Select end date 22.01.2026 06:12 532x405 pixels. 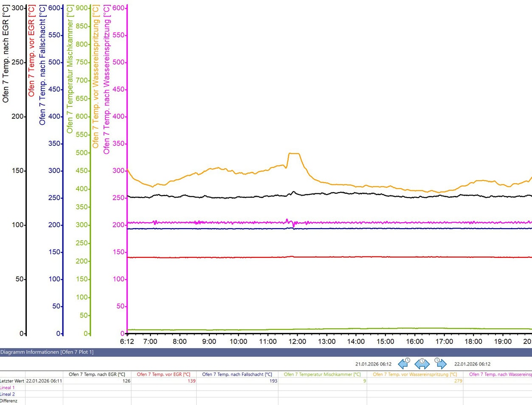(472, 364)
